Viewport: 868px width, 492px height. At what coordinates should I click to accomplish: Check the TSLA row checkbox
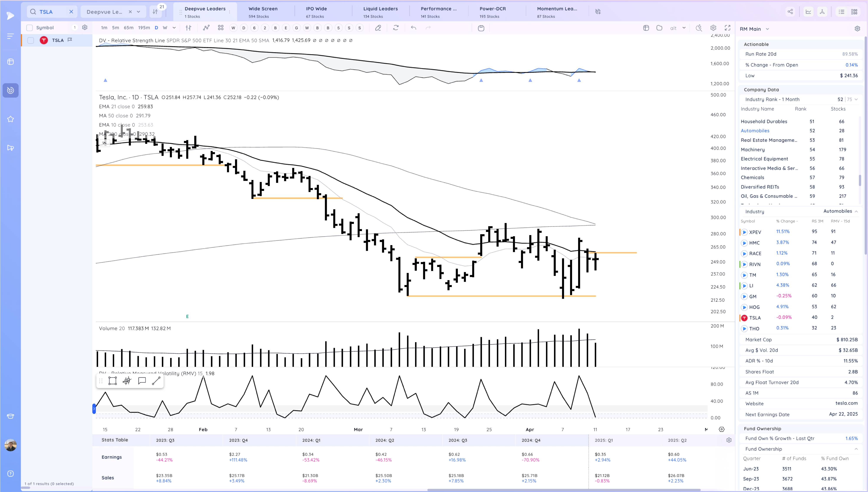[x=31, y=40]
